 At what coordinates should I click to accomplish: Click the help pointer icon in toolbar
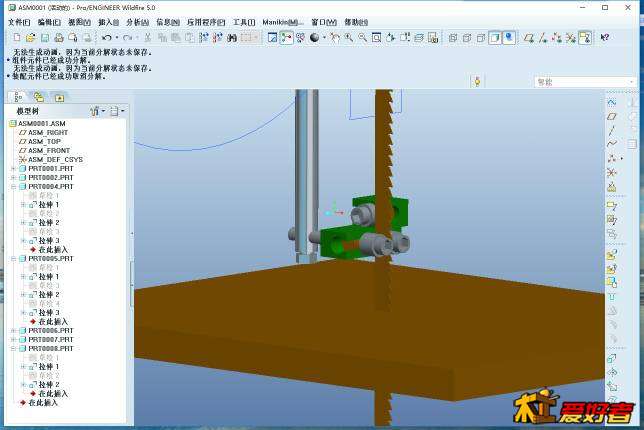tap(604, 38)
